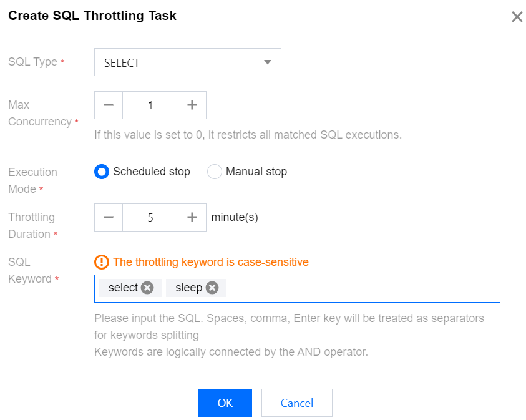Focus the empty SQL Keyword input area
The height and width of the screenshot is (420, 526).
pyautogui.click(x=362, y=288)
